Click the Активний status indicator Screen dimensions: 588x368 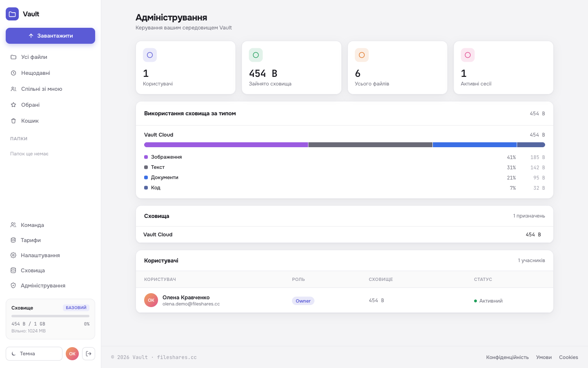tap(488, 301)
